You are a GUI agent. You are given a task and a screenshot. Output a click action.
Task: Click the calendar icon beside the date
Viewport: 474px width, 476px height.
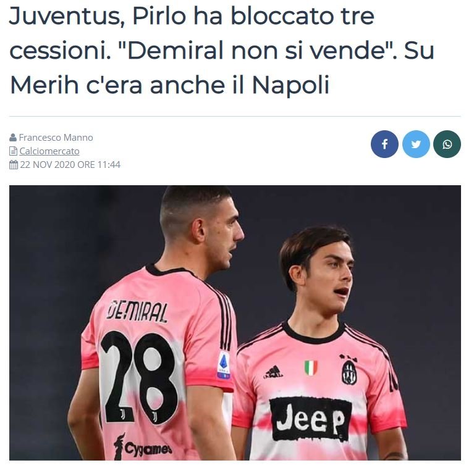(14, 165)
